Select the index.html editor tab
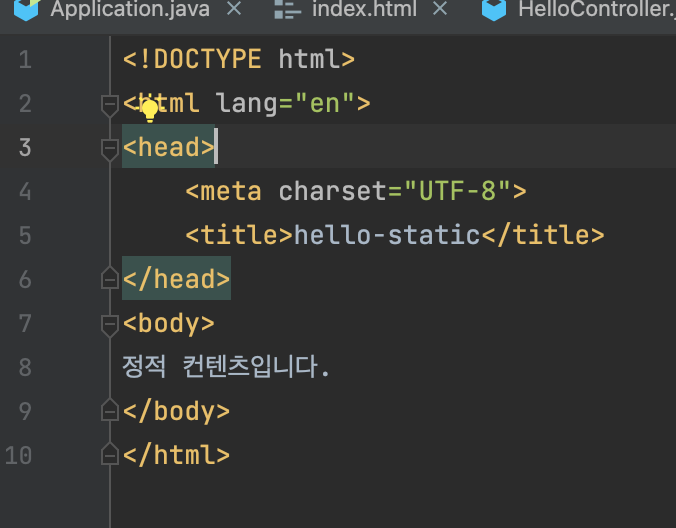The image size is (676, 528). pos(364,9)
